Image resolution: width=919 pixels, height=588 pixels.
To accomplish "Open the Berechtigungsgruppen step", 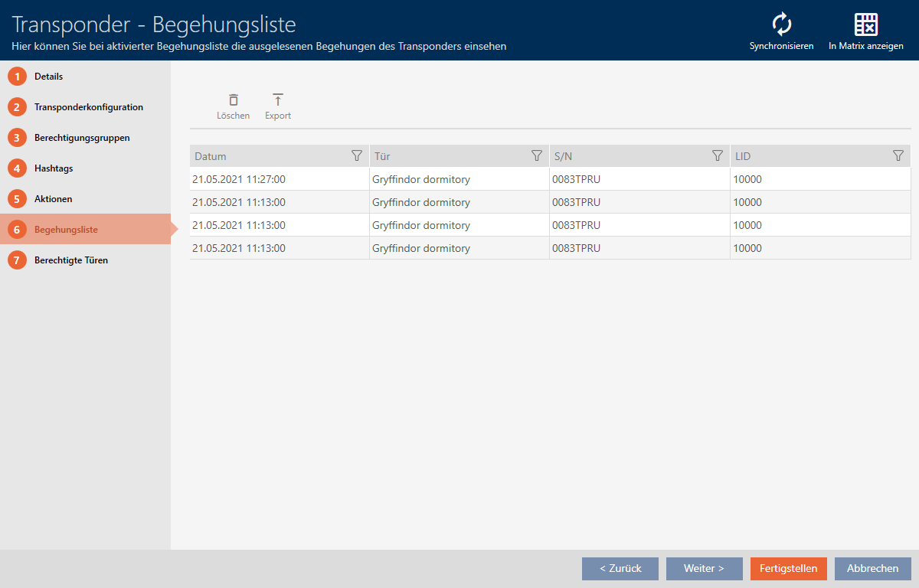I will [x=82, y=138].
